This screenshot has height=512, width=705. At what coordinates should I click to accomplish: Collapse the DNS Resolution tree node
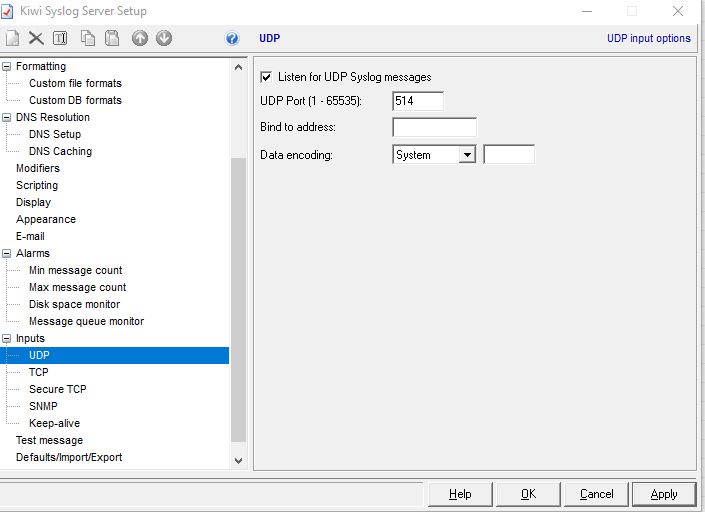pyautogui.click(x=7, y=118)
